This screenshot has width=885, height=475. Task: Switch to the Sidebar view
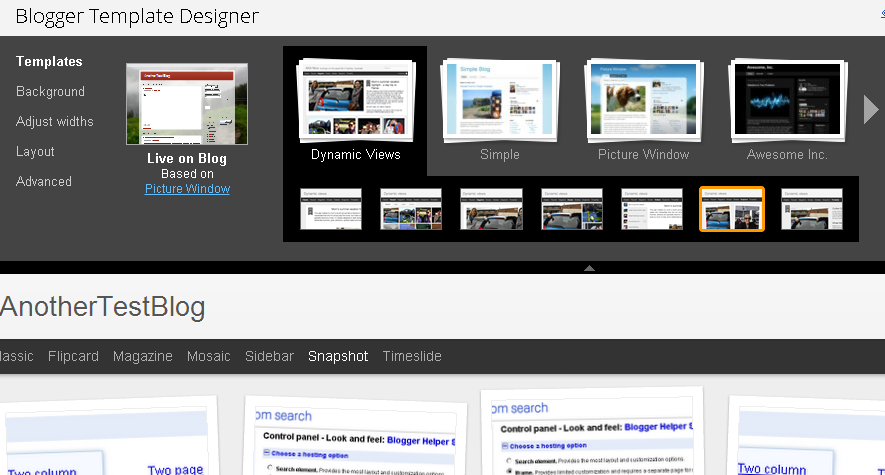point(269,357)
